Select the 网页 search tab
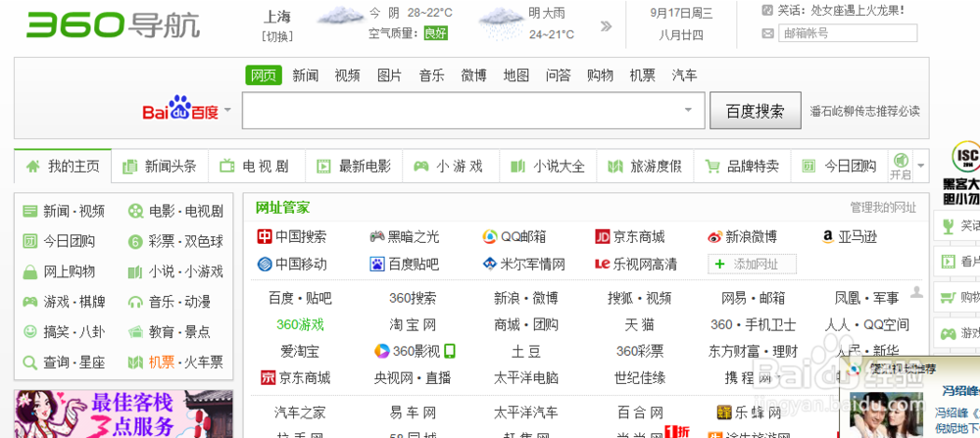The width and height of the screenshot is (980, 438). (263, 75)
